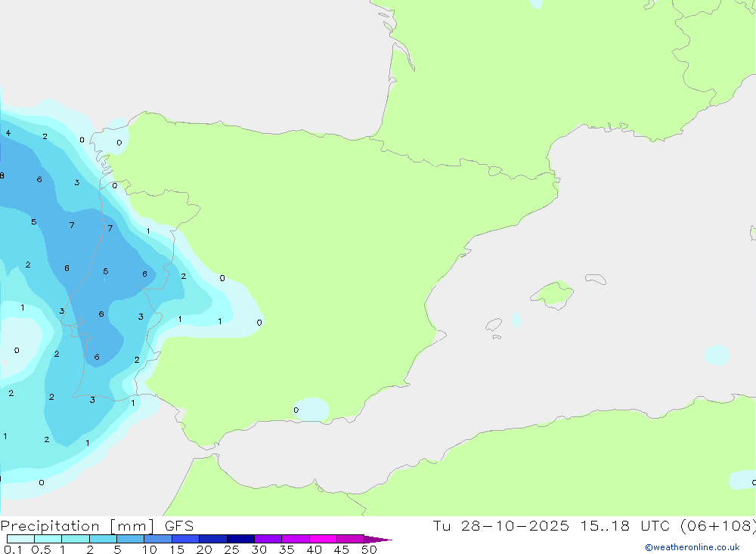This screenshot has width=756, height=554.
Task: Click the '50' legend scale label
Action: point(369,549)
